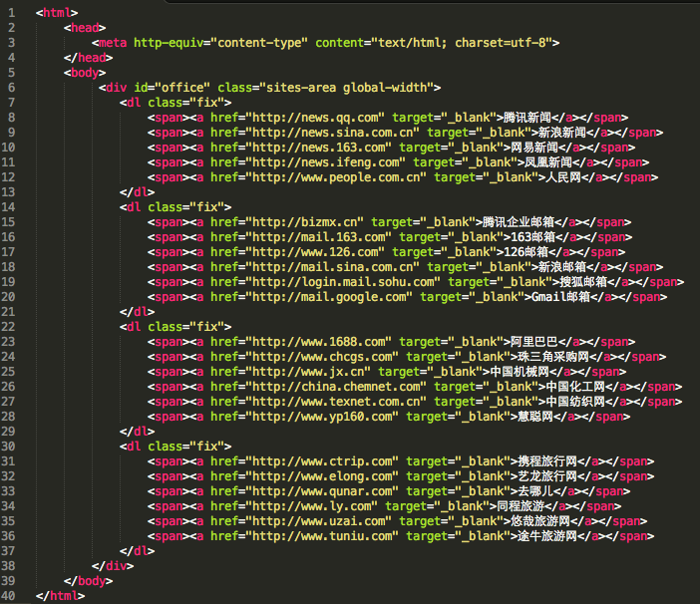700x604 pixels.
Task: Click line number 37 in the gutter
Action: 8,551
